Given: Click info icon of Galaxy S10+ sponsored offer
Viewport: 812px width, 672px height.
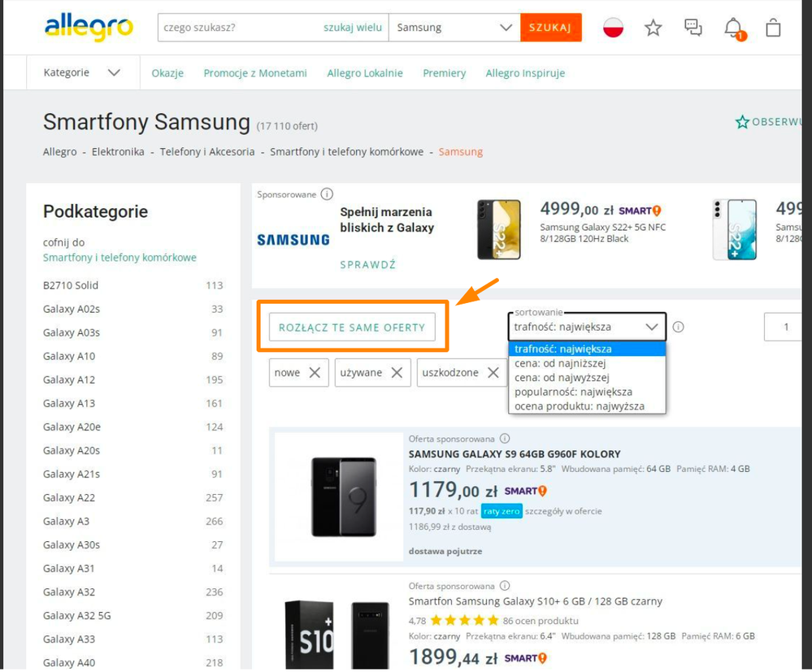Looking at the screenshot, I should click(505, 586).
